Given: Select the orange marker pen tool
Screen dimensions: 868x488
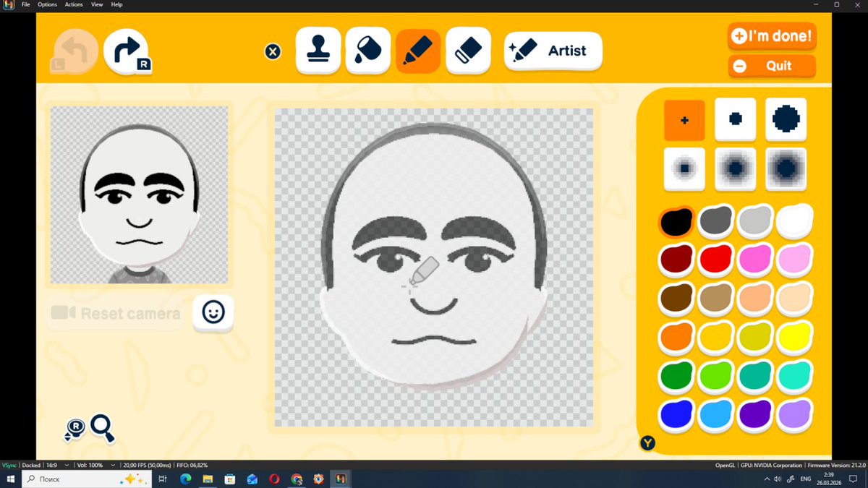Looking at the screenshot, I should (418, 51).
